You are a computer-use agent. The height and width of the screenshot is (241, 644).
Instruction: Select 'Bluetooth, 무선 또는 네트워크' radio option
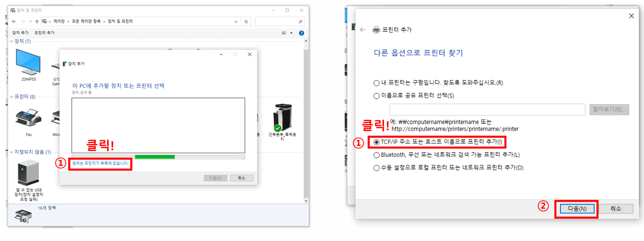pyautogui.click(x=376, y=155)
